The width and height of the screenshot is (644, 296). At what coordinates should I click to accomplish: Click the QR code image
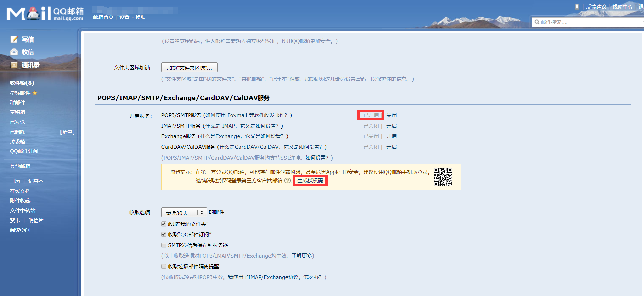tap(443, 177)
